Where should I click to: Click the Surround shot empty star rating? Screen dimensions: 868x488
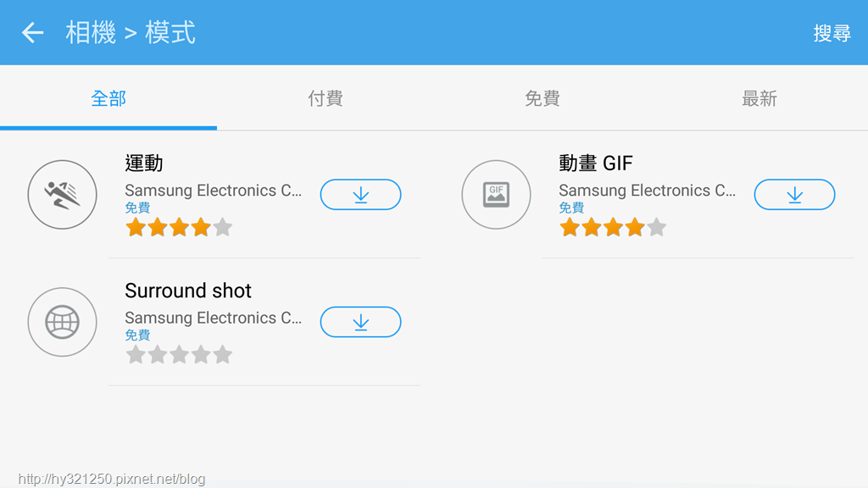179,355
